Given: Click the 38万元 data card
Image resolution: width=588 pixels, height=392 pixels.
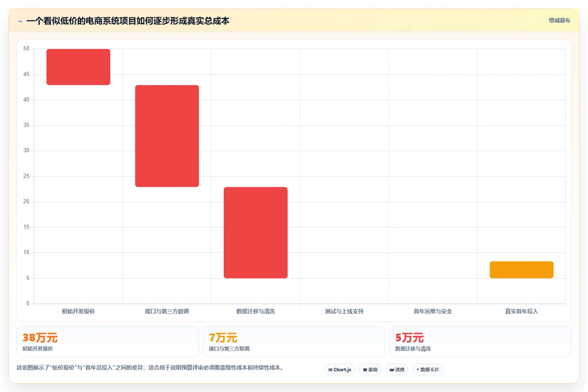Looking at the screenshot, I should click(107, 342).
